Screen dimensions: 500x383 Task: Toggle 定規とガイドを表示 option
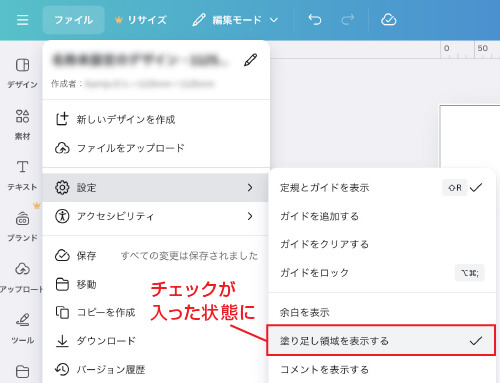382,188
